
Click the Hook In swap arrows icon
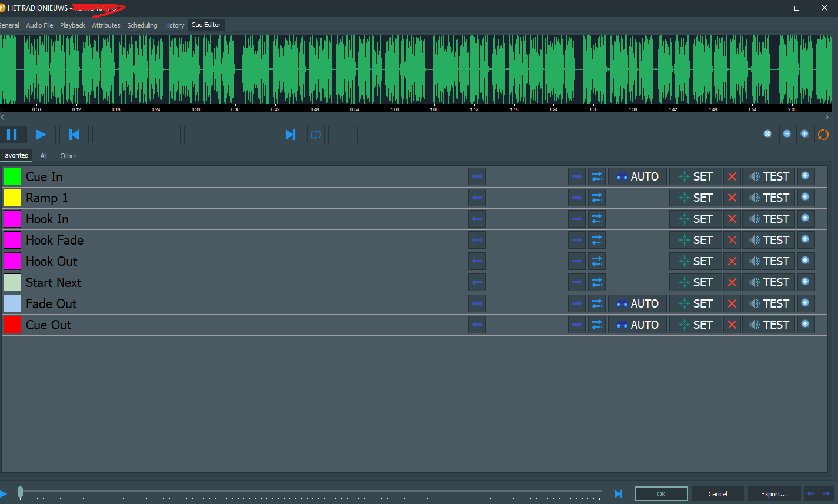click(x=597, y=219)
